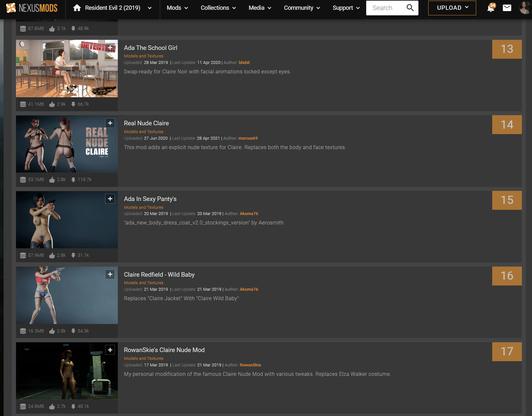Click Models and Textures category under Ada In Sexy Panty's

144,207
